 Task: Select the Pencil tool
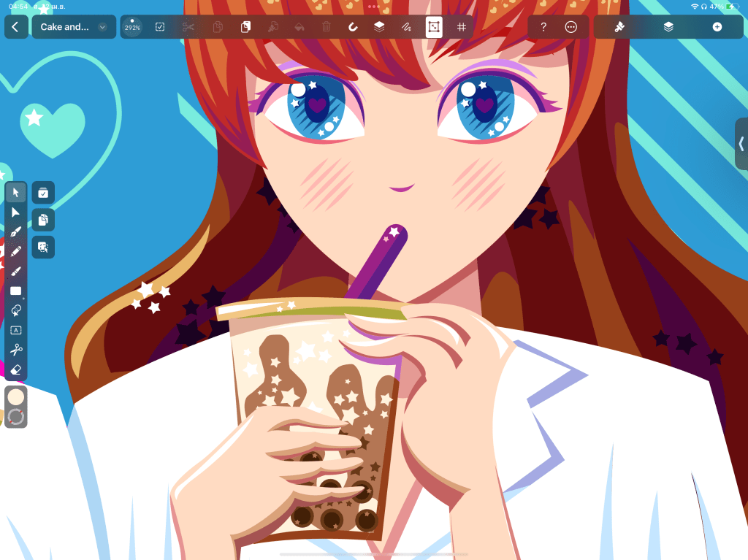pyautogui.click(x=15, y=252)
